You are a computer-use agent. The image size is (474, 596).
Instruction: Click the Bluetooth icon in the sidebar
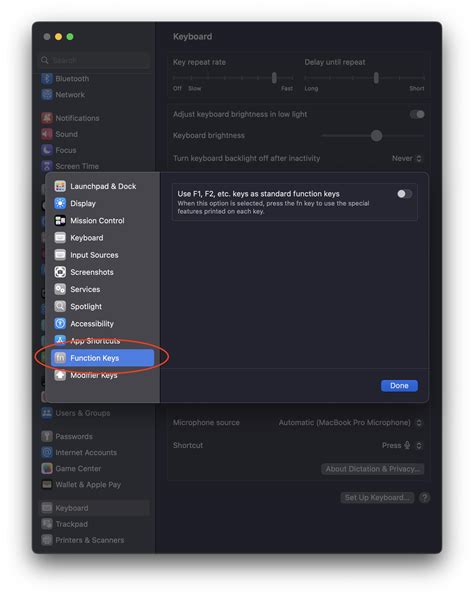(47, 79)
